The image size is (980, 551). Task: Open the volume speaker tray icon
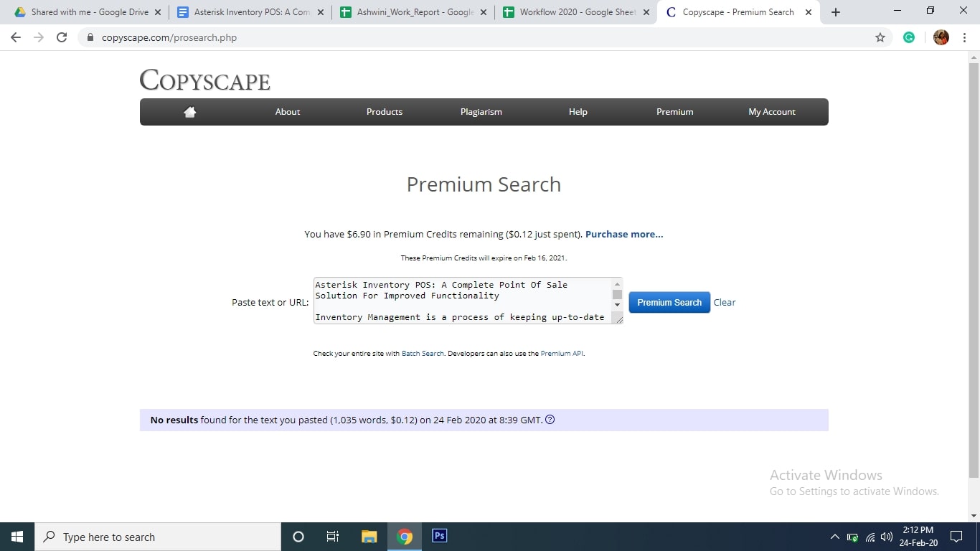click(x=887, y=537)
